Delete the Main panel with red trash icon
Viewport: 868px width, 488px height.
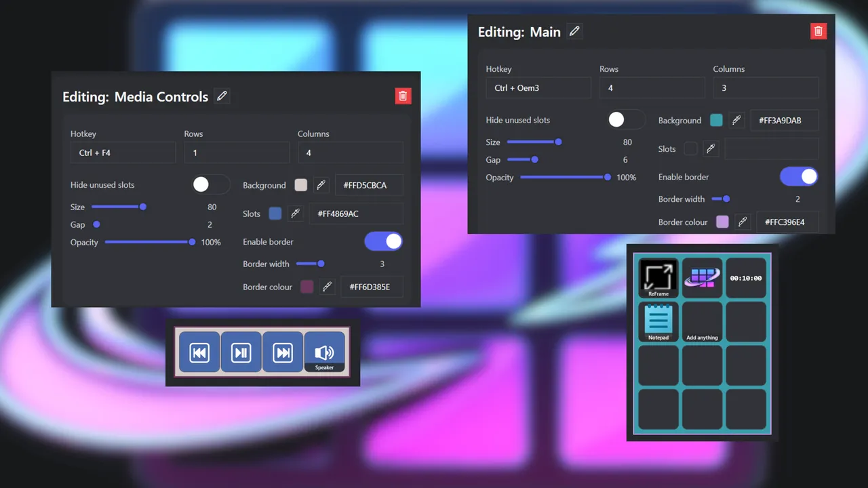tap(818, 31)
